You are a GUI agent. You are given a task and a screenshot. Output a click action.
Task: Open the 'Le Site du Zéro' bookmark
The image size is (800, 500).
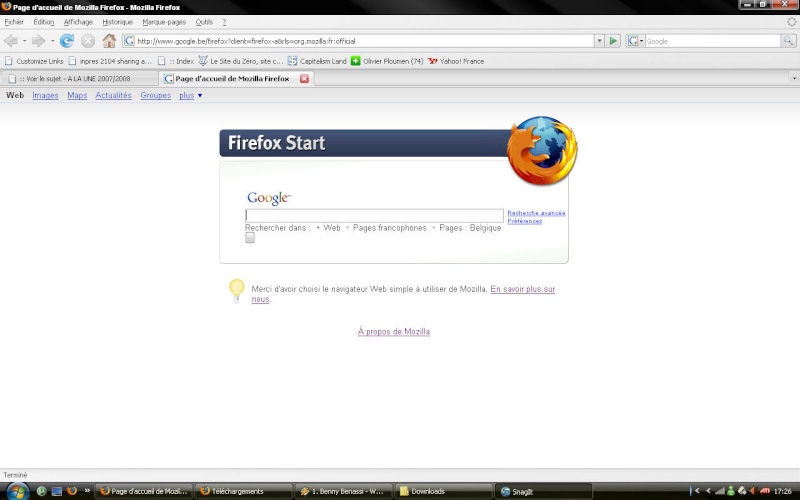coord(240,61)
